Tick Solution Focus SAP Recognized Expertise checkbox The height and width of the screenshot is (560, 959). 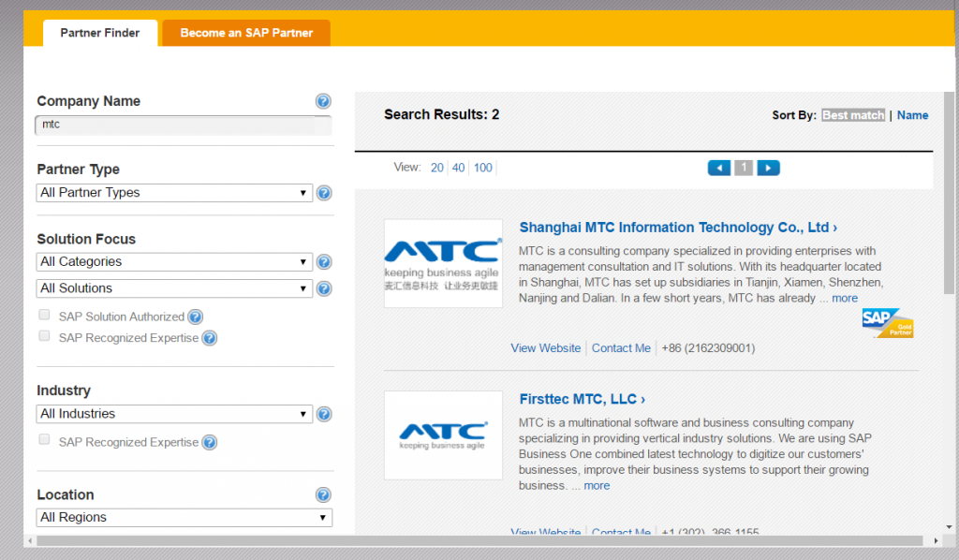point(44,335)
